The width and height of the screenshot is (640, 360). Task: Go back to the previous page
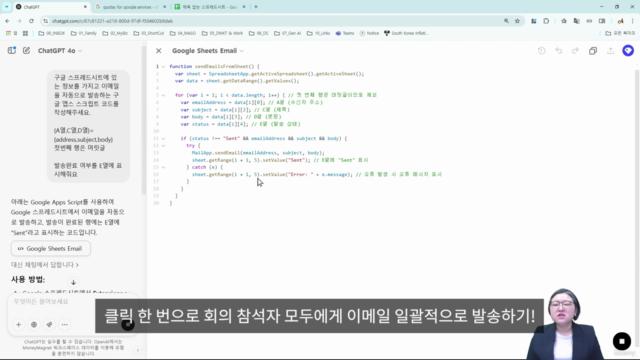coord(7,21)
